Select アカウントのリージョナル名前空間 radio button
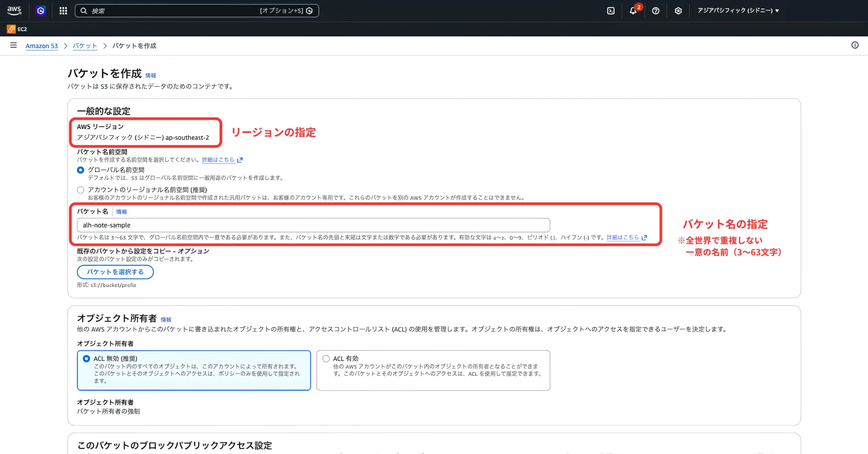 point(80,190)
